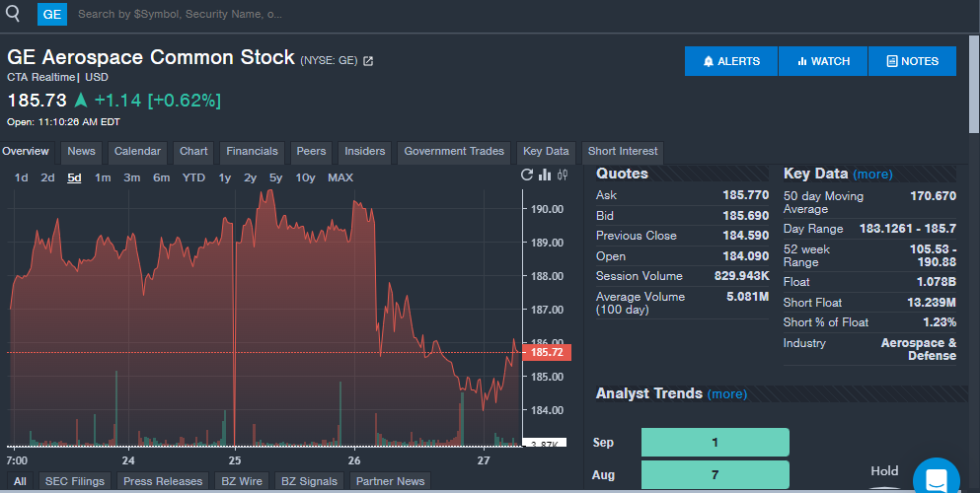
Task: Click Session Volume 829.943K
Action: click(742, 276)
